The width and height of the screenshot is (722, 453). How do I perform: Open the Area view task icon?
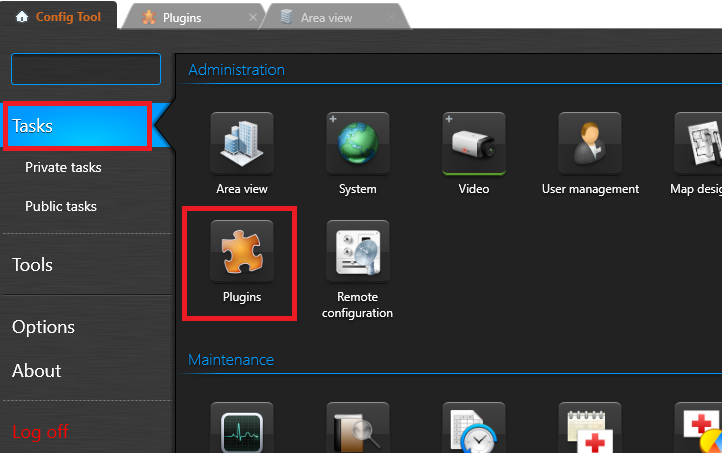click(x=242, y=144)
